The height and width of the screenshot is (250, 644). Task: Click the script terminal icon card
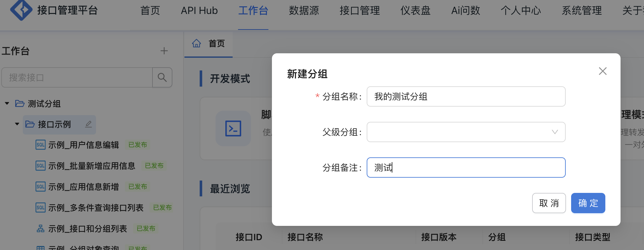(233, 128)
